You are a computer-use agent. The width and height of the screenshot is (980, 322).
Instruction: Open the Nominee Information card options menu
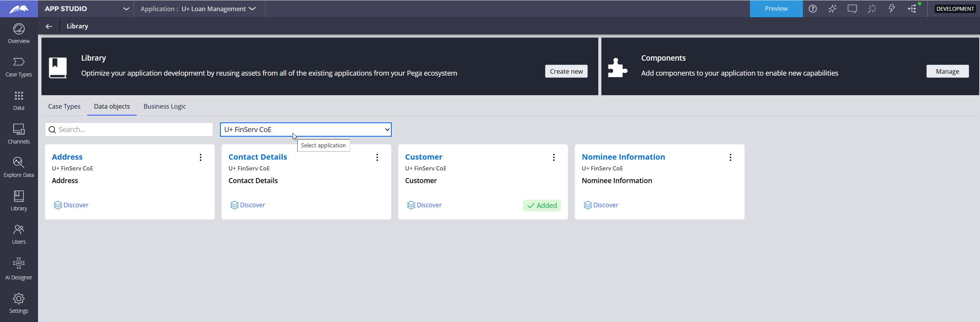tap(730, 157)
